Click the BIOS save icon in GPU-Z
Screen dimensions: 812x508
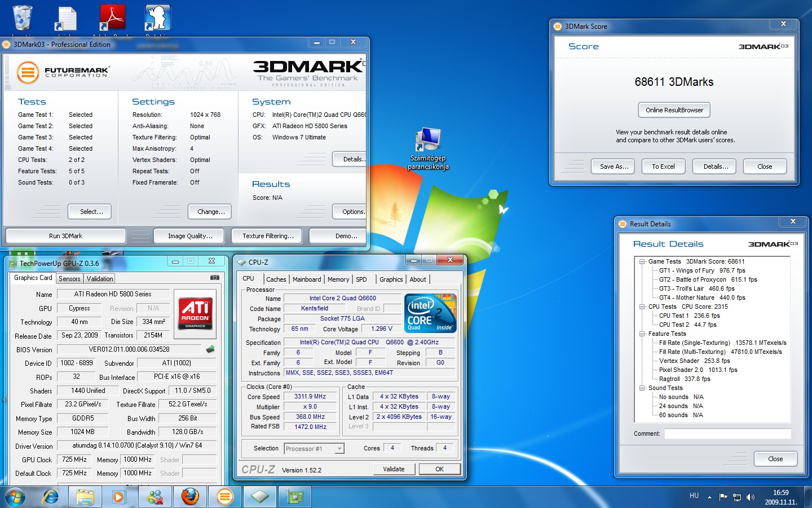pos(210,349)
